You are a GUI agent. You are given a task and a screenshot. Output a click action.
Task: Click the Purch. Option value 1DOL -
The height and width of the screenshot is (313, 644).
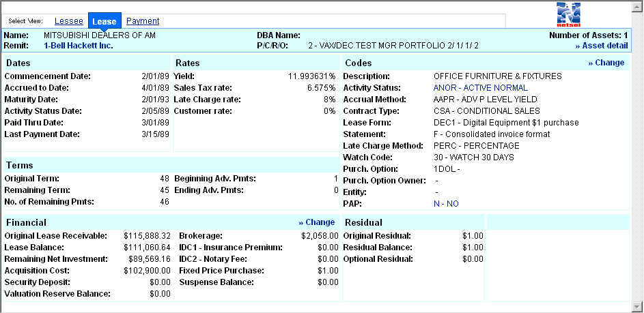click(447, 168)
